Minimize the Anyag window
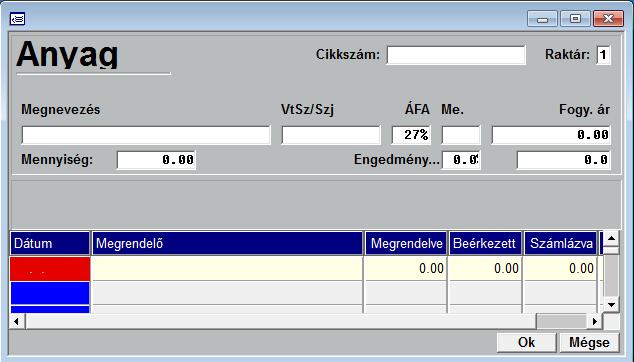This screenshot has width=634, height=362. tap(542, 19)
